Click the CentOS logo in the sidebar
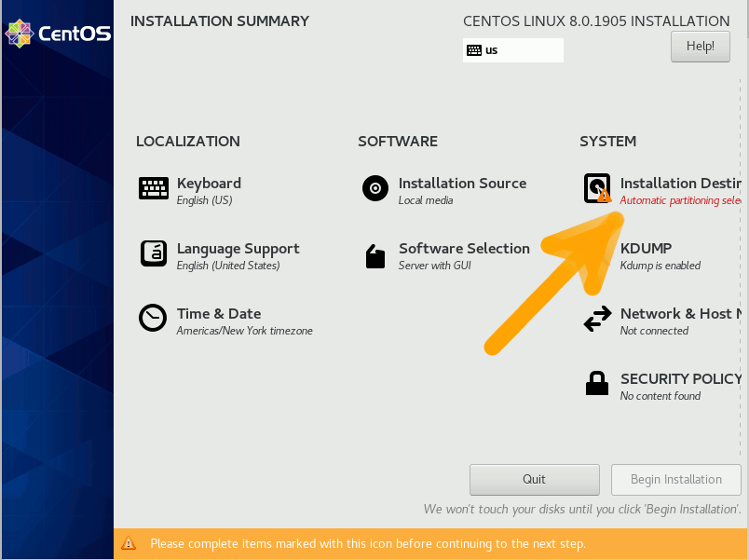This screenshot has height=560, width=749. coord(58,34)
